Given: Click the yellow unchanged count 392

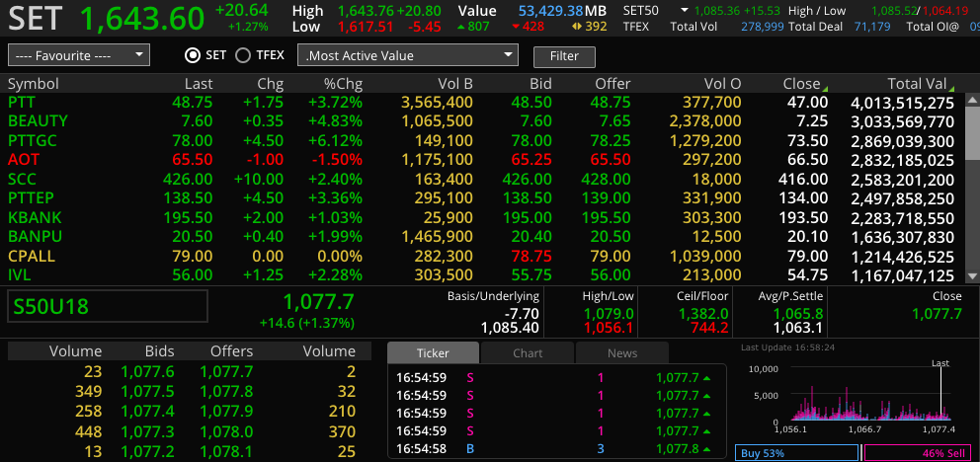Looking at the screenshot, I should pos(596,27).
